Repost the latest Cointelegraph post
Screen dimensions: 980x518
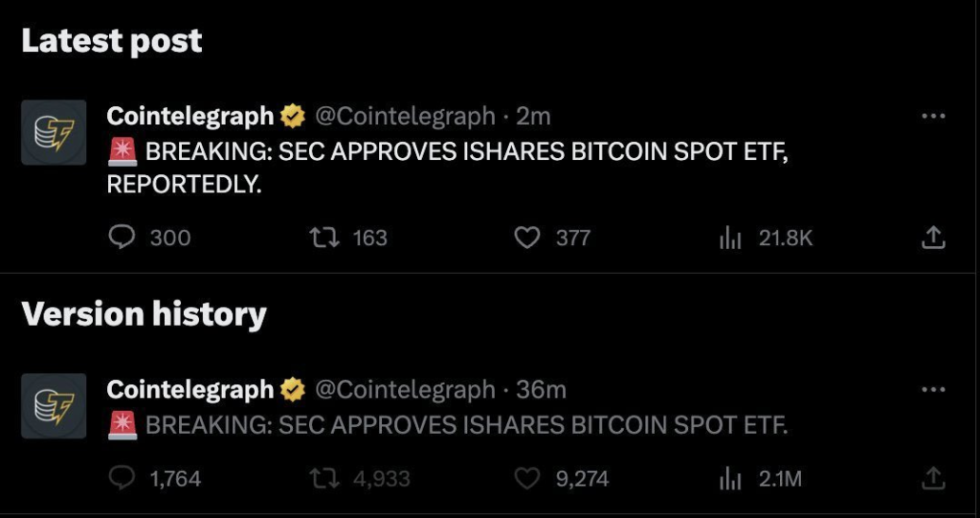[x=325, y=237]
